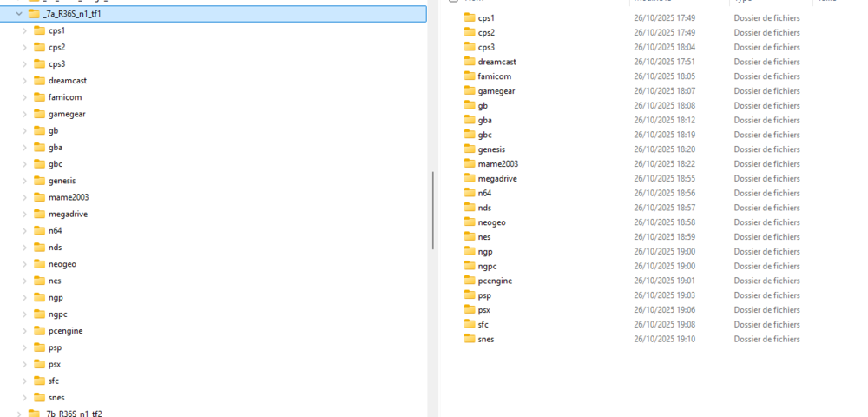Select pcengine folder name in file list

(495, 281)
